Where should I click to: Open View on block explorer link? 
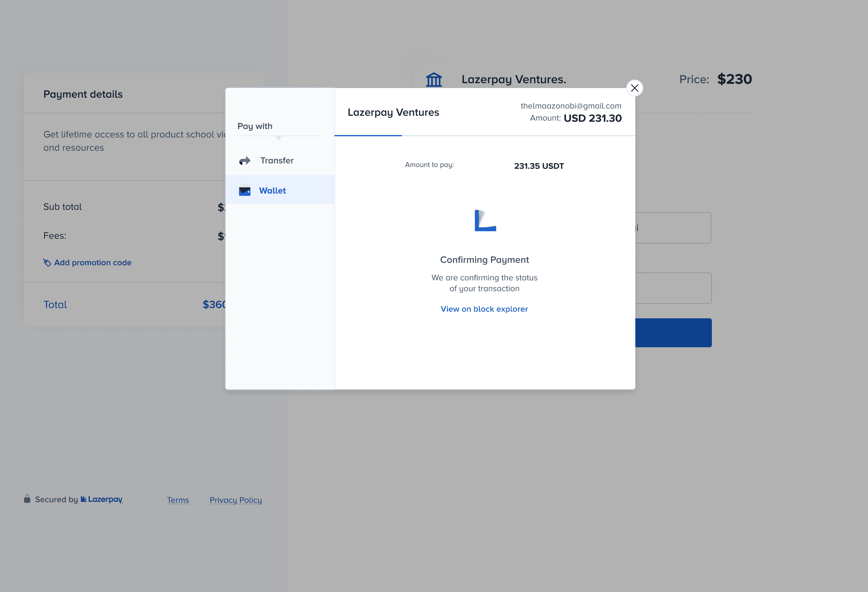point(484,309)
